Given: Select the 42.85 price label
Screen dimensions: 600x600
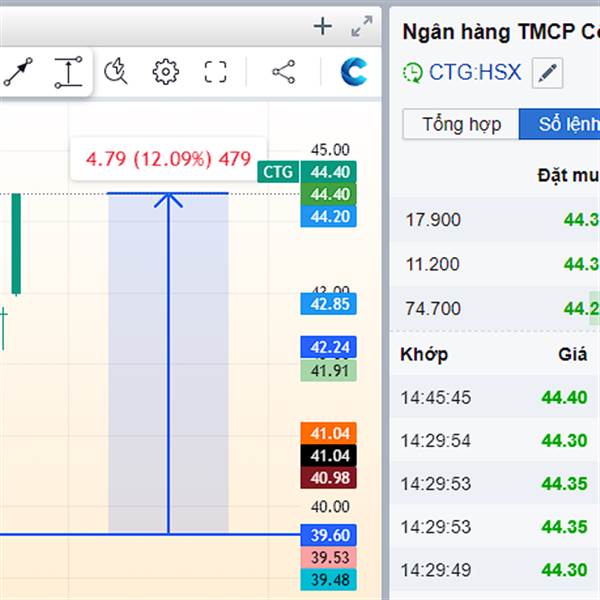Looking at the screenshot, I should [328, 304].
